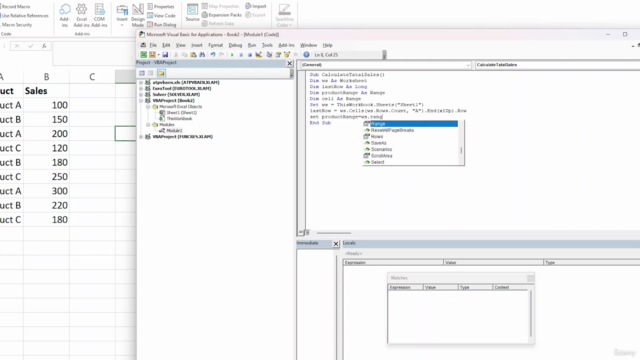Collapse the Microsoft Excel Objects folder
Image resolution: width=640 pixels, height=360 pixels.
[148, 107]
